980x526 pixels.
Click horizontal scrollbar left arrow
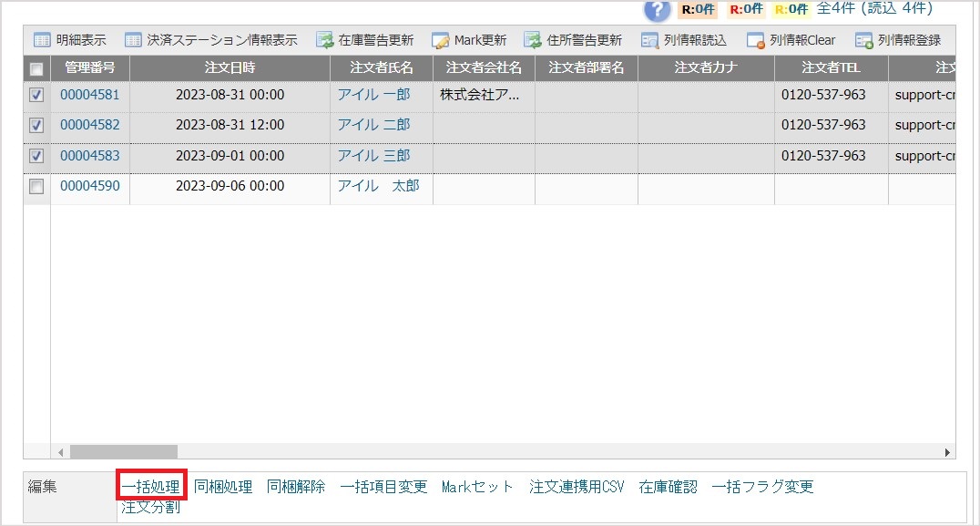pyautogui.click(x=61, y=452)
